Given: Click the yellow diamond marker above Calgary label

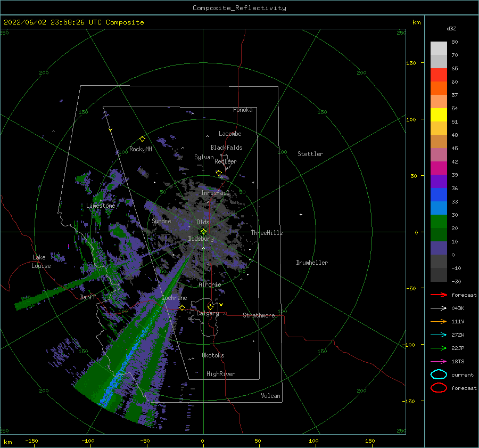Looking at the screenshot, I should pyautogui.click(x=210, y=307).
